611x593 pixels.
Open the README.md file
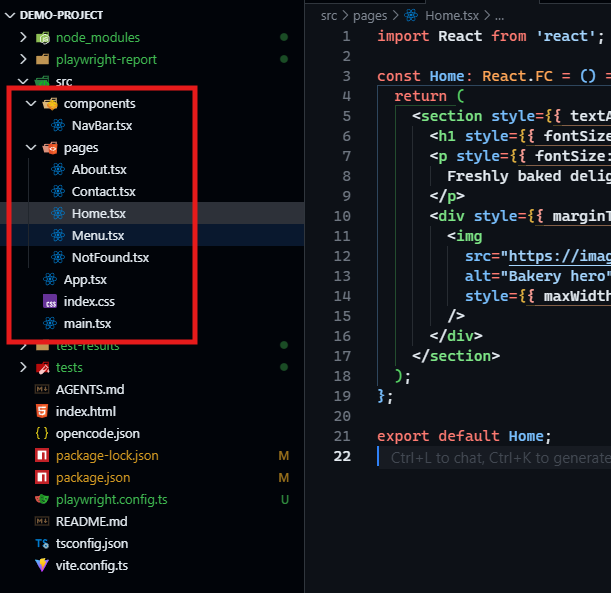click(x=92, y=521)
